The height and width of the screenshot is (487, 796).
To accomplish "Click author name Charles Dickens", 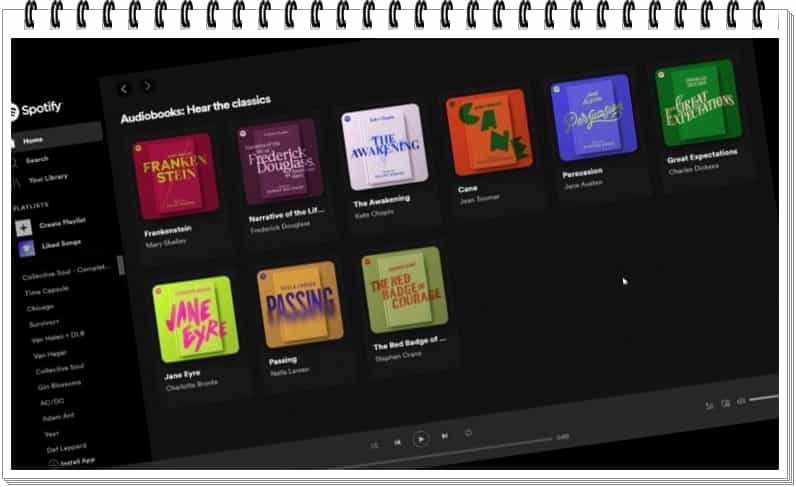I will pyautogui.click(x=693, y=169).
